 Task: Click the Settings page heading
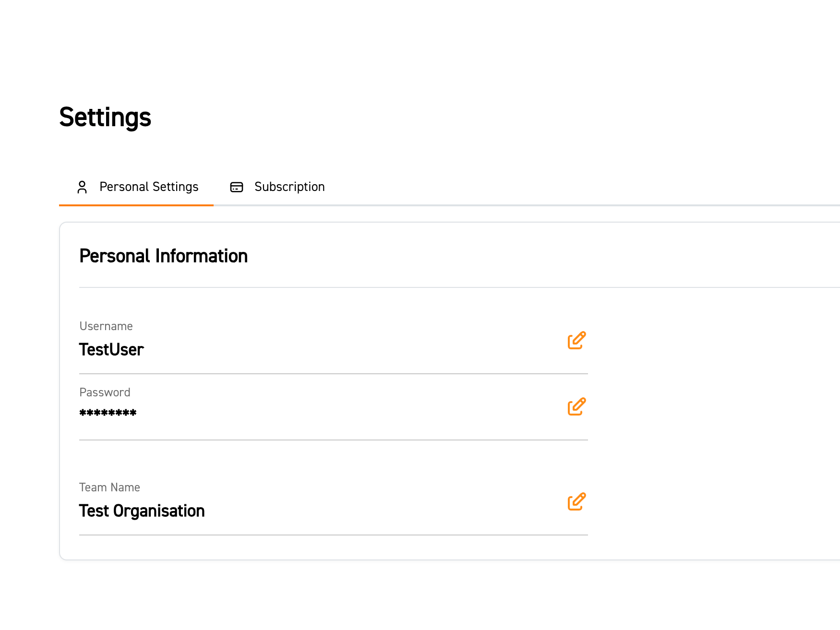click(x=105, y=117)
